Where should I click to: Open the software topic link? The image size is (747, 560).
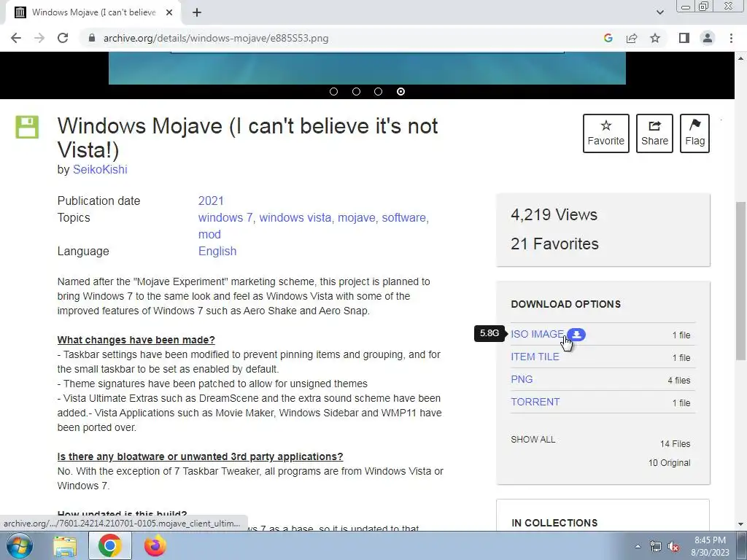(404, 217)
